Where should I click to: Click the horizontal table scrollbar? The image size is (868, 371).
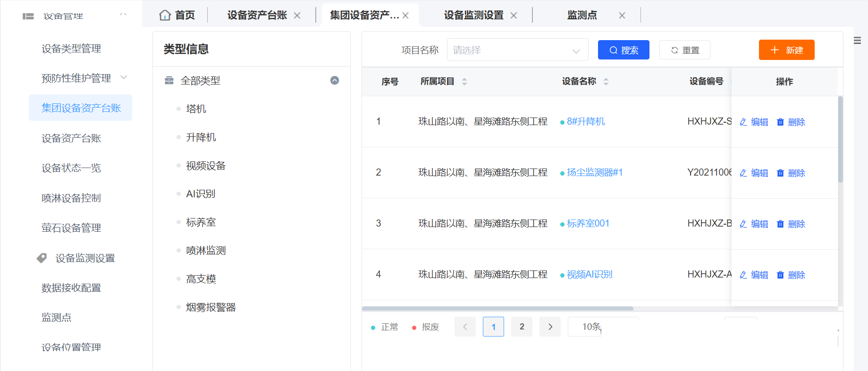(x=497, y=309)
